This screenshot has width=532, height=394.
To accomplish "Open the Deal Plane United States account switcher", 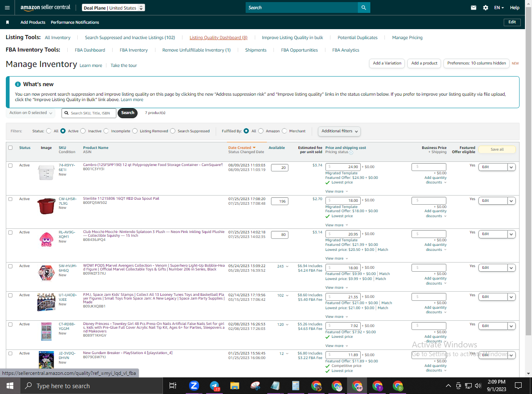I will tap(113, 8).
